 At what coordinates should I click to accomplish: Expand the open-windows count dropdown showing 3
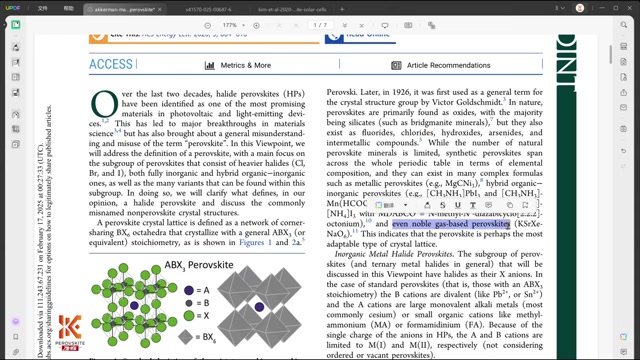point(560,8)
